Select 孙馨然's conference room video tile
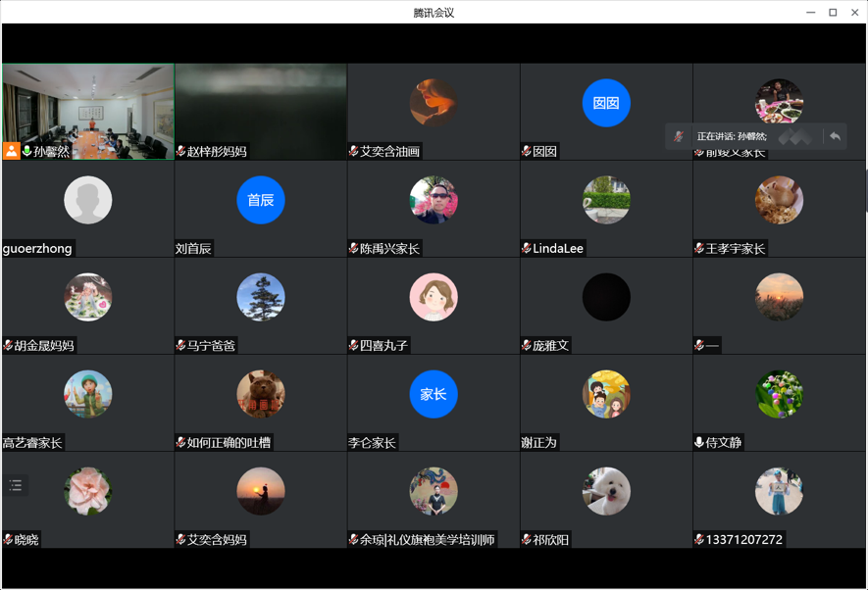 click(88, 106)
